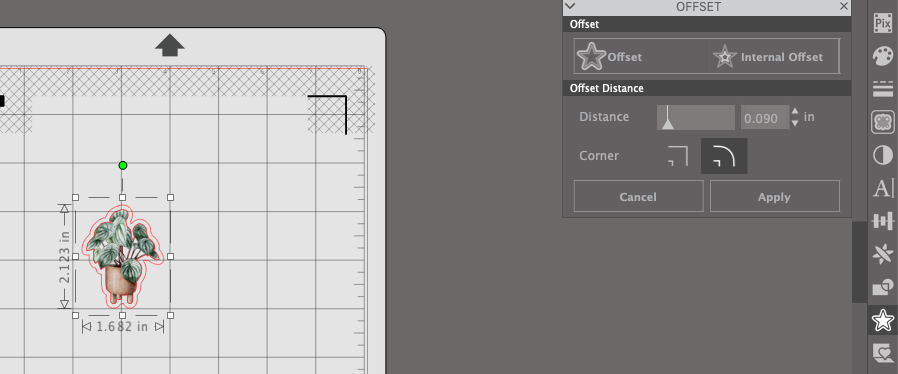Click the bottom-left selection handle
This screenshot has width=898, height=374.
(x=76, y=316)
